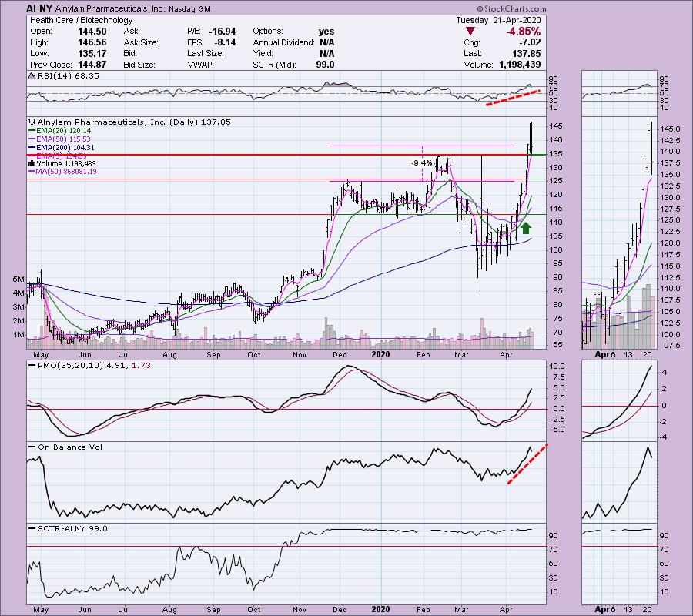The image size is (693, 616).
Task: Click the Alnylam (Daily) 137.85 price legend
Action: tap(134, 122)
